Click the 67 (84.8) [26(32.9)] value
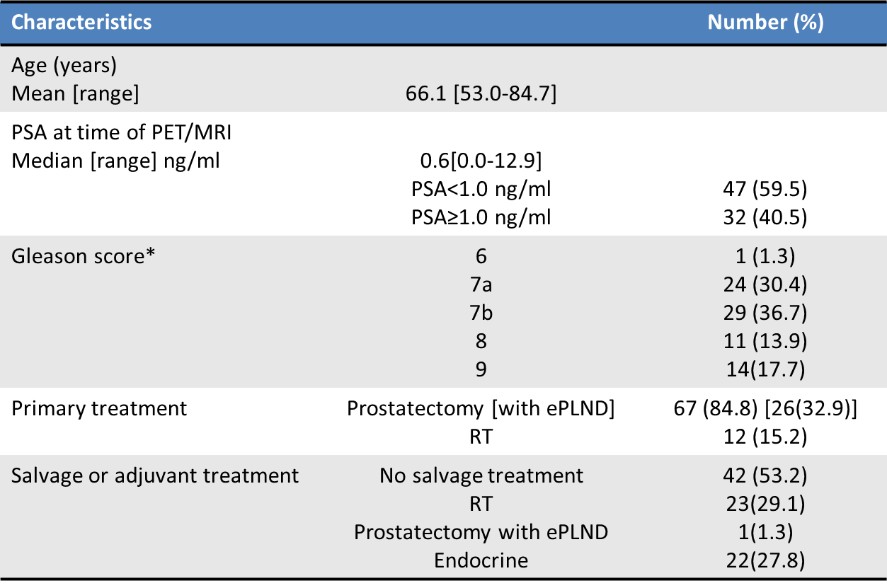The width and height of the screenshot is (887, 588). pos(766,409)
